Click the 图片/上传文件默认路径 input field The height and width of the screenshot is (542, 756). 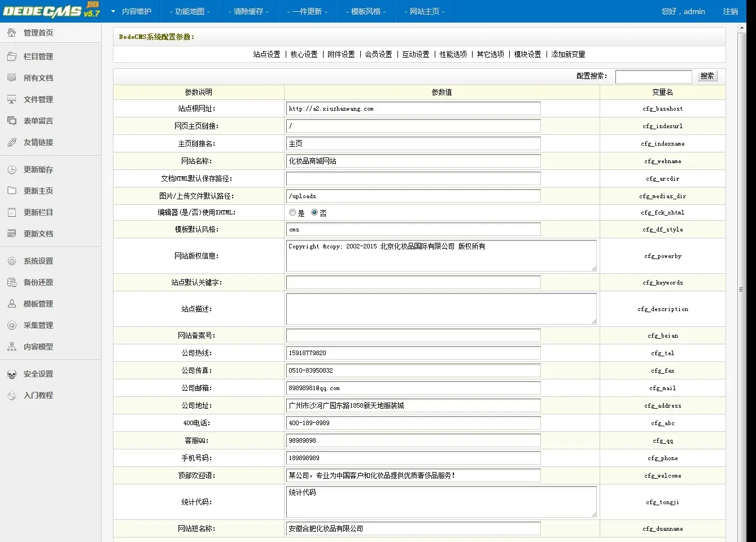[413, 196]
